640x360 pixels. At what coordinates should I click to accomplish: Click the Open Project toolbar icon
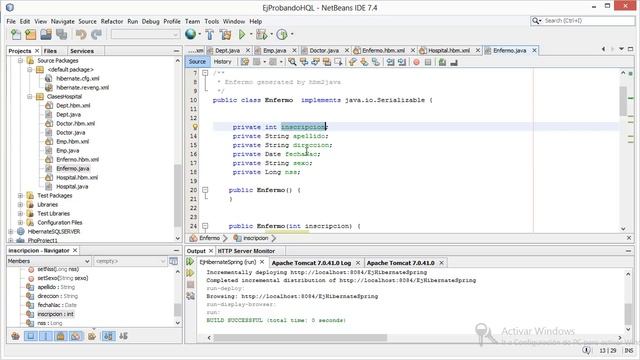(x=46, y=35)
